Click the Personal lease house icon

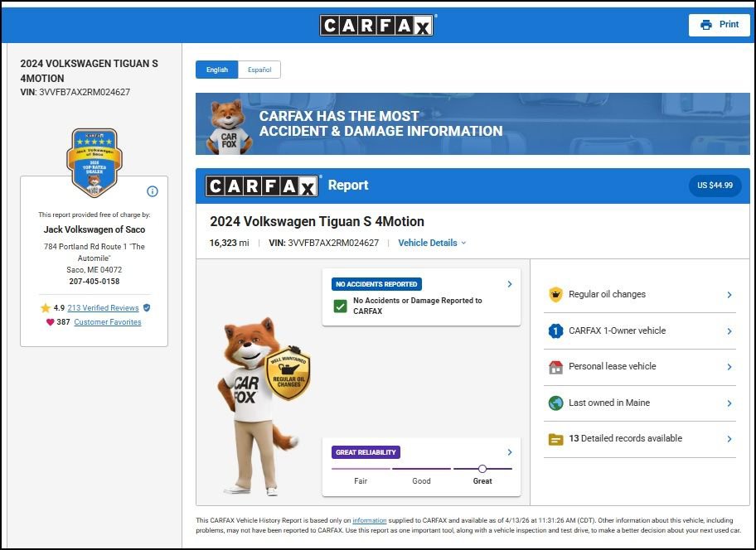pos(555,366)
